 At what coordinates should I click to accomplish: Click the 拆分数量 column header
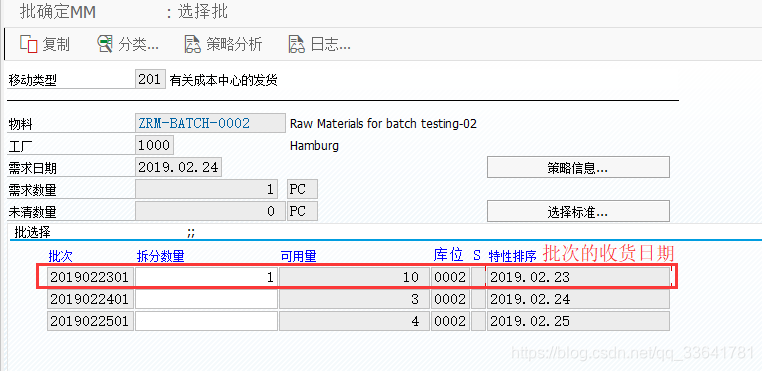pyautogui.click(x=161, y=256)
